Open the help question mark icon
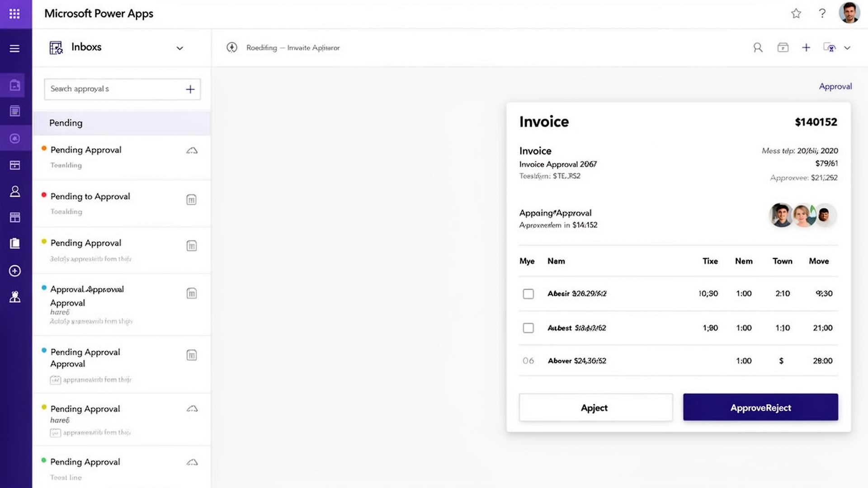 click(822, 14)
